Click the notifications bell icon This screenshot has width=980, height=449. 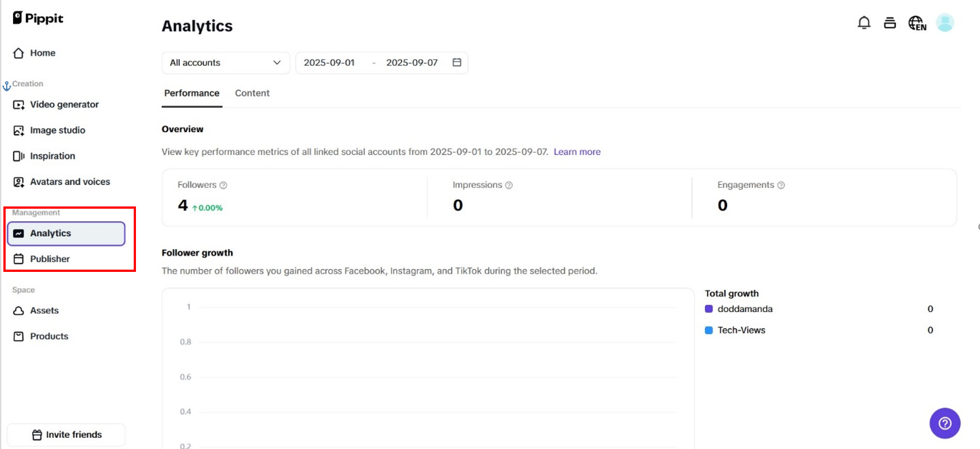(864, 23)
